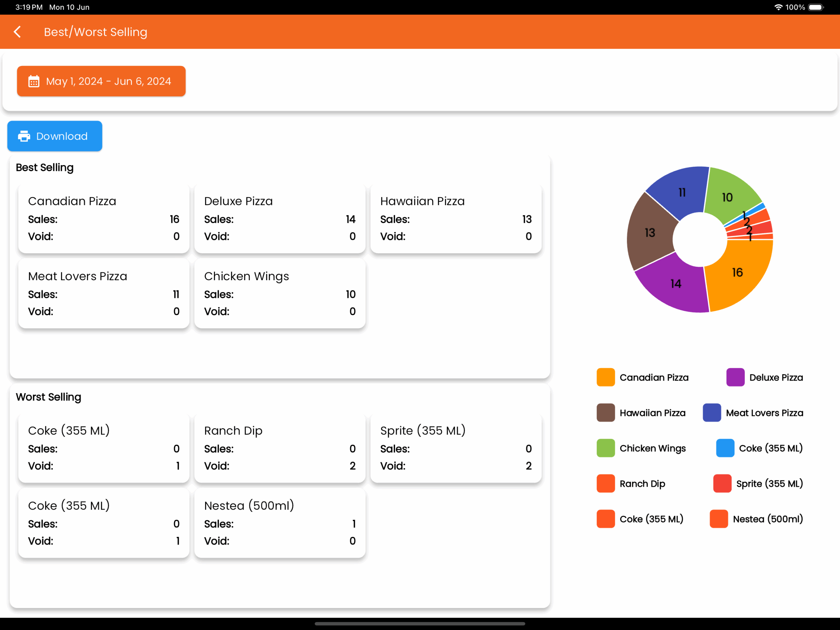Viewport: 840px width, 630px height.
Task: Click the battery status icon
Action: [x=815, y=7]
